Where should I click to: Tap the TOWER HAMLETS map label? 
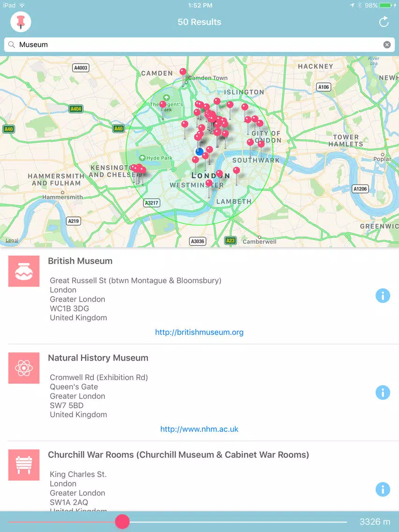(346, 140)
